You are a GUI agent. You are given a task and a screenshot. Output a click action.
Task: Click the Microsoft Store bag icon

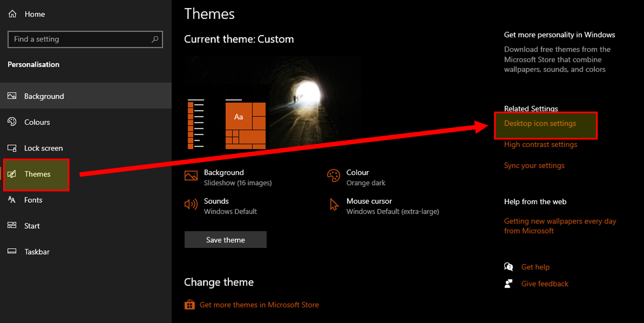189,305
